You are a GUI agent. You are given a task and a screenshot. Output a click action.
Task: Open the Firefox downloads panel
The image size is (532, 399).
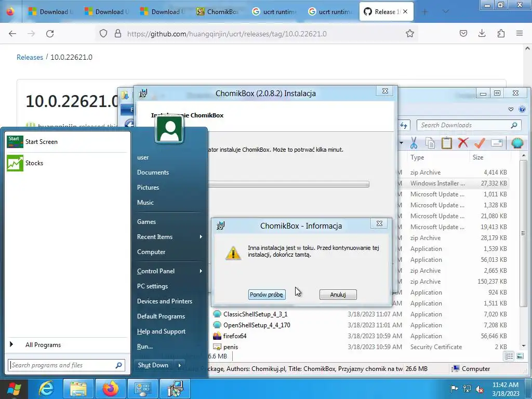[482, 33]
